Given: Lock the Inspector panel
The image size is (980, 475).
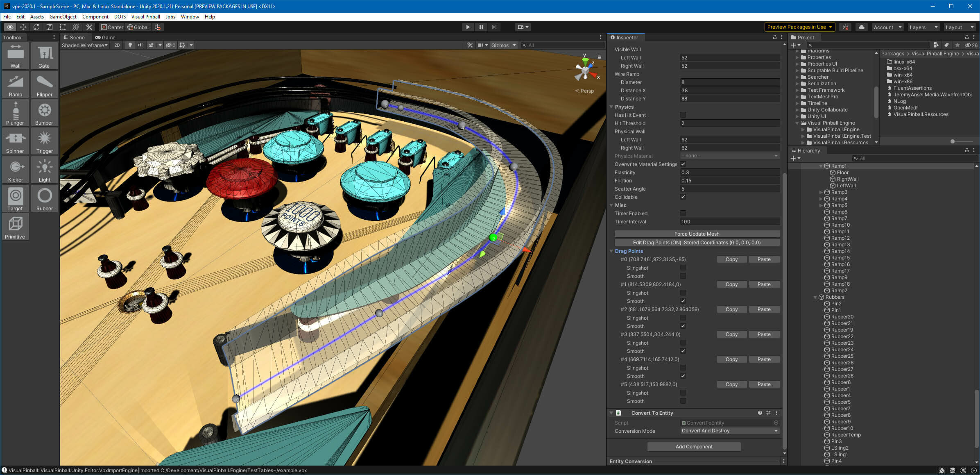Looking at the screenshot, I should pyautogui.click(x=774, y=37).
